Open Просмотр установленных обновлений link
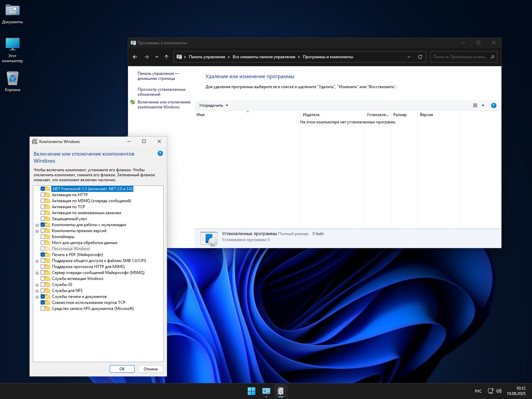 [x=162, y=92]
